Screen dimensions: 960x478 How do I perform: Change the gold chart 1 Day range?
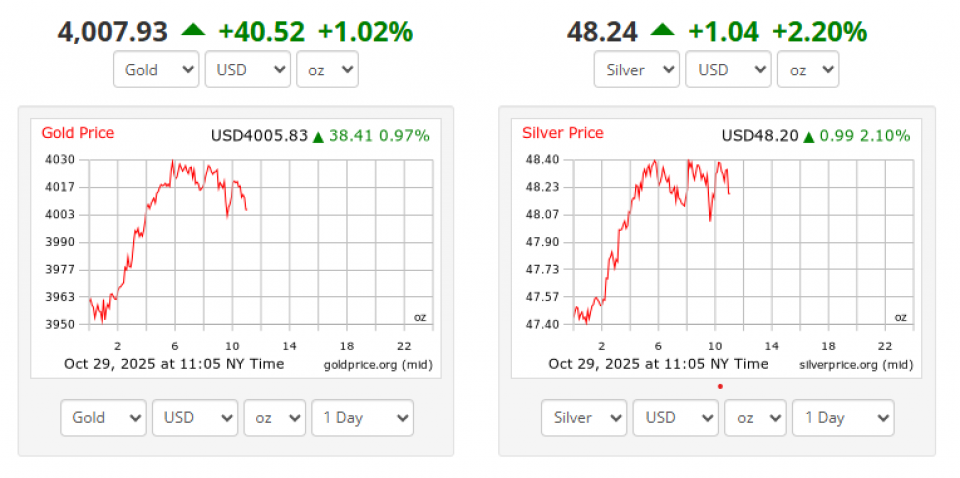click(362, 418)
